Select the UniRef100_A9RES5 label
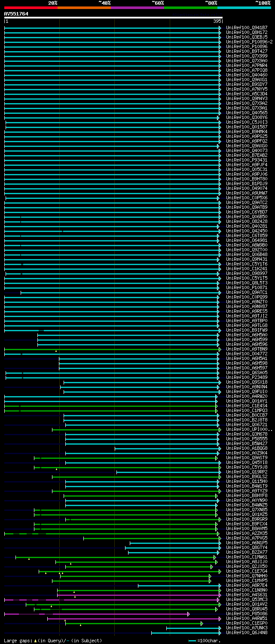Image resolution: width=275 pixels, height=644 pixels. coord(247,311)
